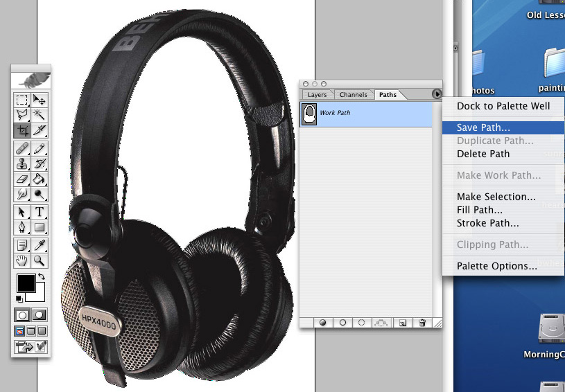Click disabled Duplicate Path... item
Screen dimensions: 565x392
(x=503, y=141)
